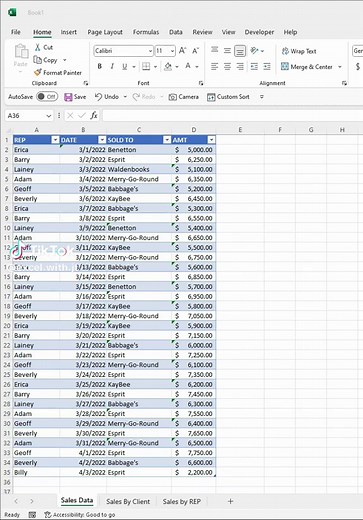363x520 pixels.
Task: Select row 35 header
Action: (x=7, y=472)
